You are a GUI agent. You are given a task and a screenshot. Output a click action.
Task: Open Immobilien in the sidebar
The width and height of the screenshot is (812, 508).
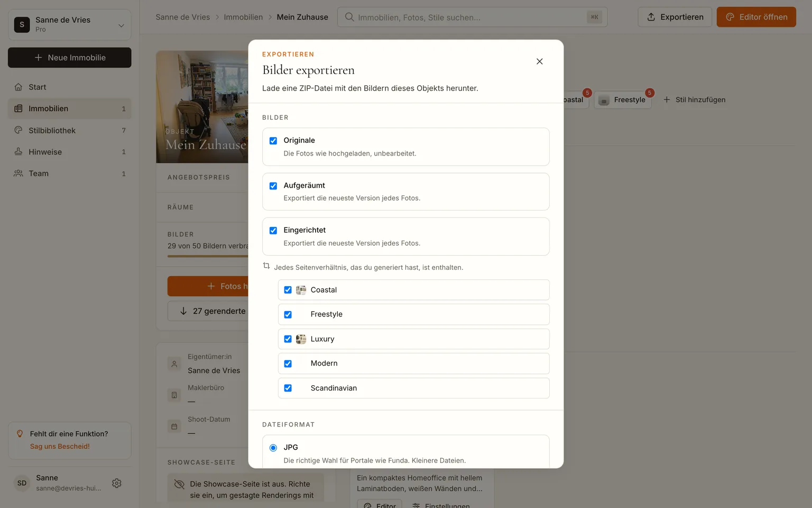70,108
